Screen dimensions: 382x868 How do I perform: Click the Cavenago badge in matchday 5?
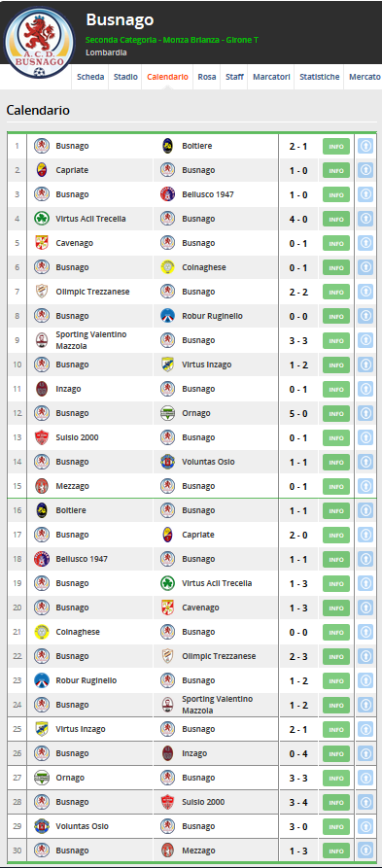[x=42, y=243]
